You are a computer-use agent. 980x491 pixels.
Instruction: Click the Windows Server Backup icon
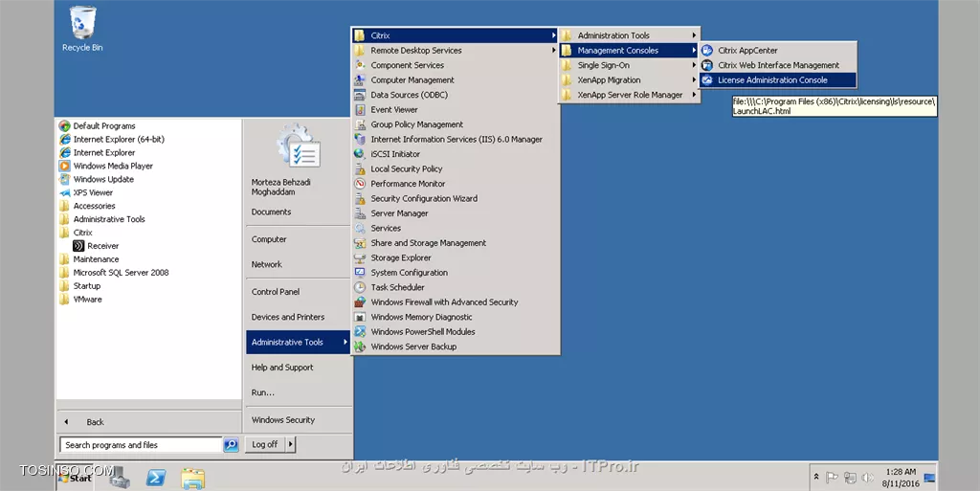pos(360,346)
